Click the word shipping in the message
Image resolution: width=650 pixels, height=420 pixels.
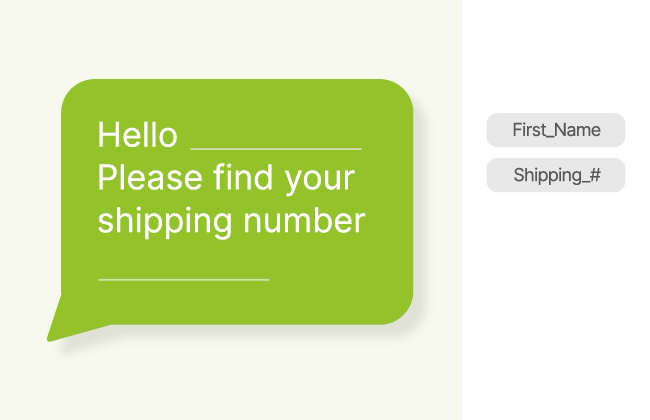[x=161, y=222]
